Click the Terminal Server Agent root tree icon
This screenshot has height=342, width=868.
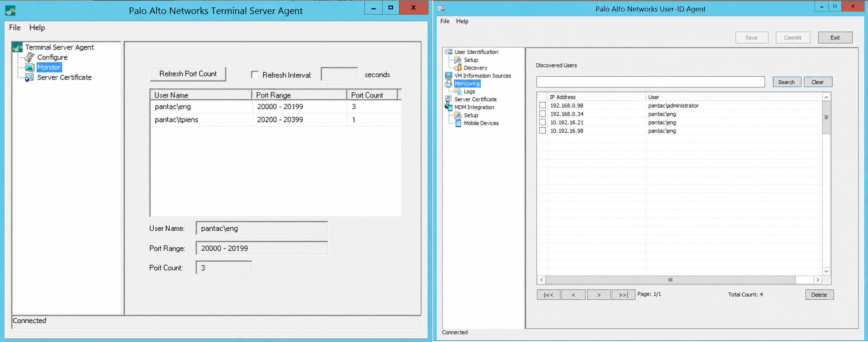pos(17,48)
